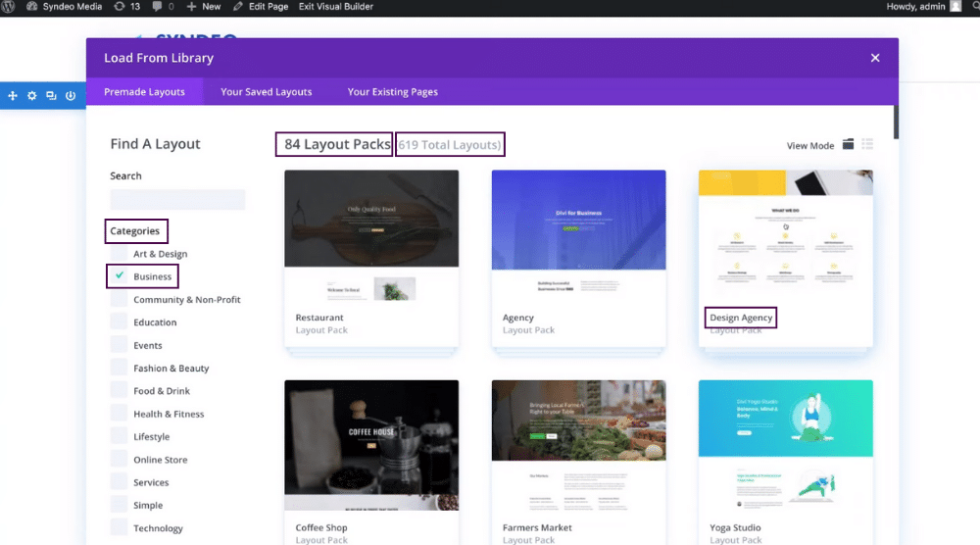Image resolution: width=980 pixels, height=545 pixels.
Task: Open Design Agency layout pack thumbnail
Action: click(786, 235)
